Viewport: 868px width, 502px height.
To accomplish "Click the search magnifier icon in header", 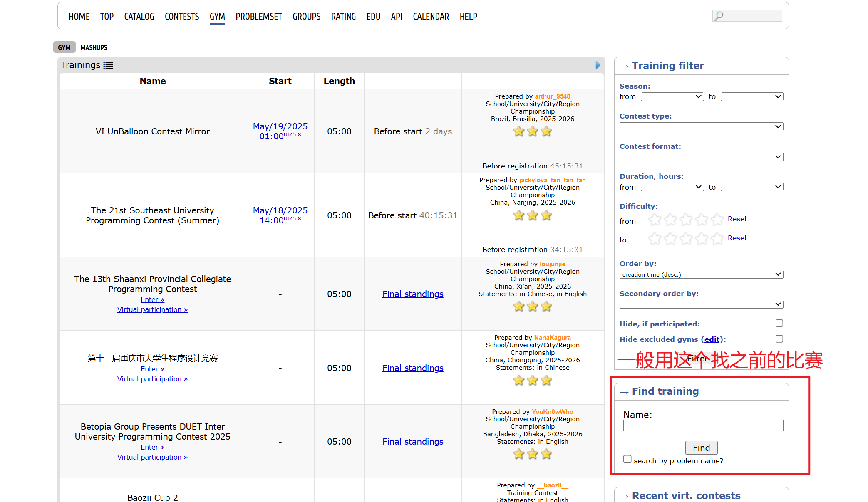I will click(x=719, y=16).
